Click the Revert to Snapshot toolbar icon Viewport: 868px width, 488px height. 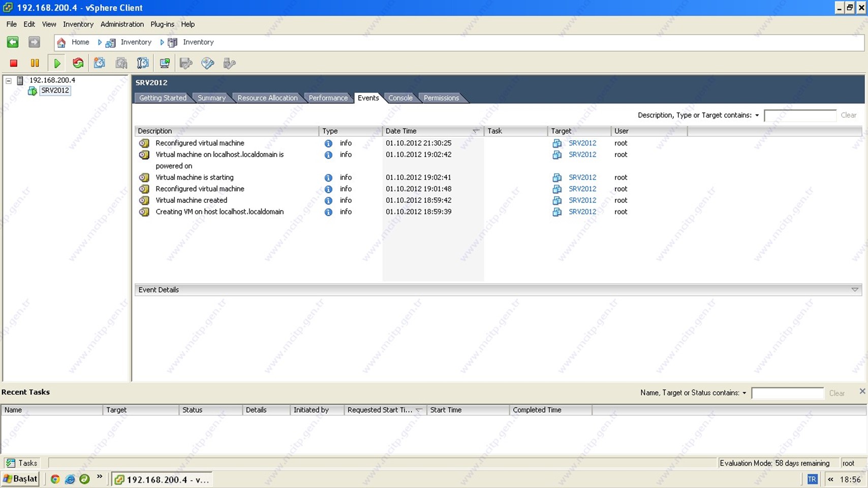[121, 63]
